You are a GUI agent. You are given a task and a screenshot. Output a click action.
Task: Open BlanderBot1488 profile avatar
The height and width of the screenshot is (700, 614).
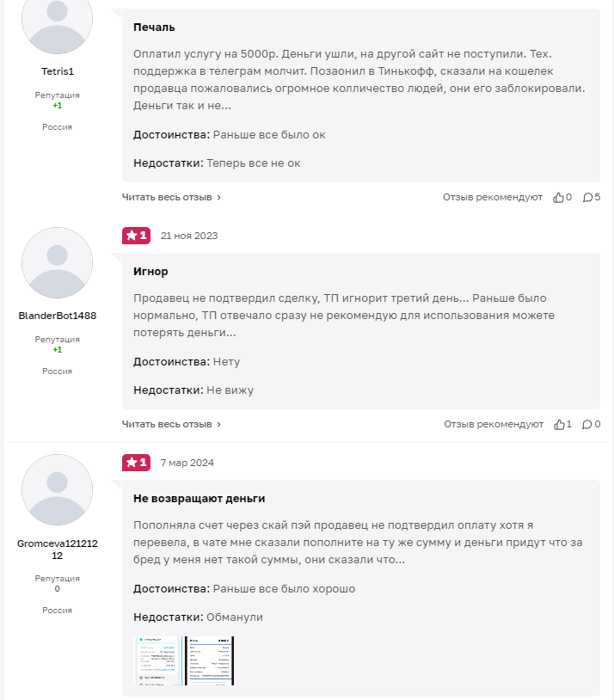[57, 262]
